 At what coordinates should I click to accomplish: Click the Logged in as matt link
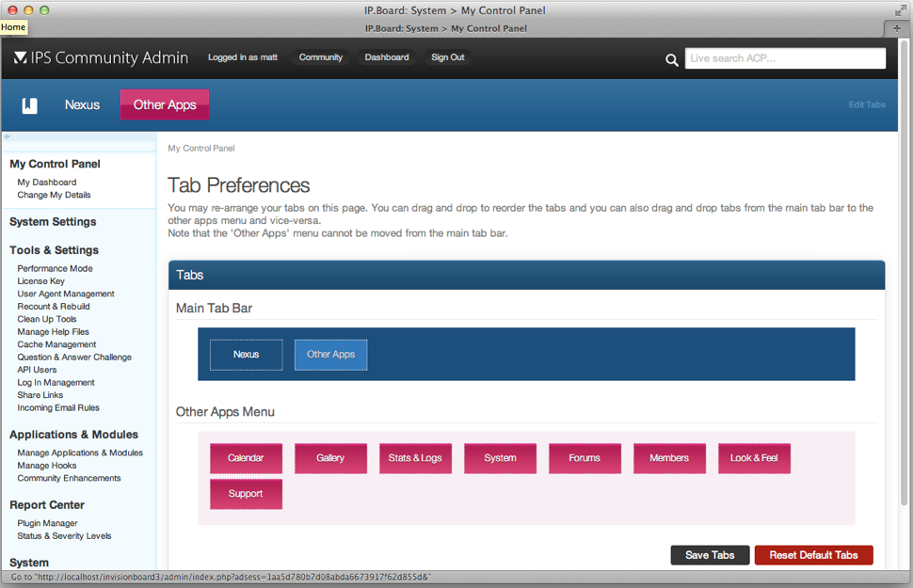pos(243,57)
